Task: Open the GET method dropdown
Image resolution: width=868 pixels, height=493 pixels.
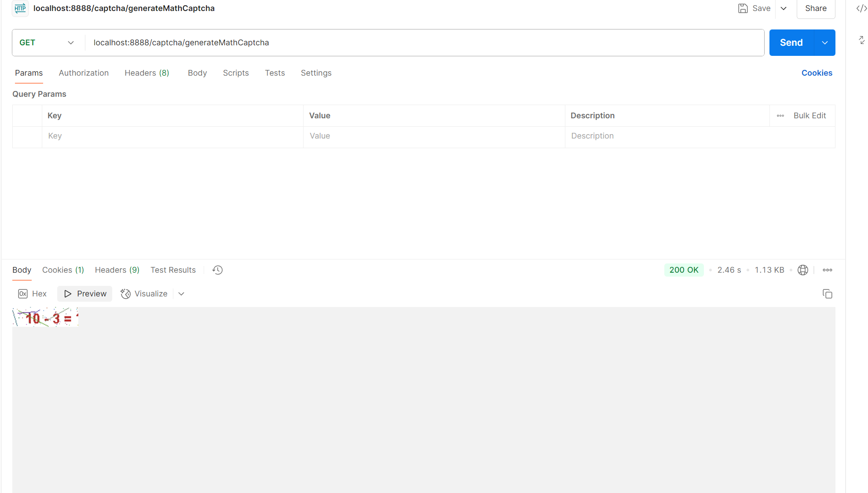Action: pyautogui.click(x=70, y=43)
